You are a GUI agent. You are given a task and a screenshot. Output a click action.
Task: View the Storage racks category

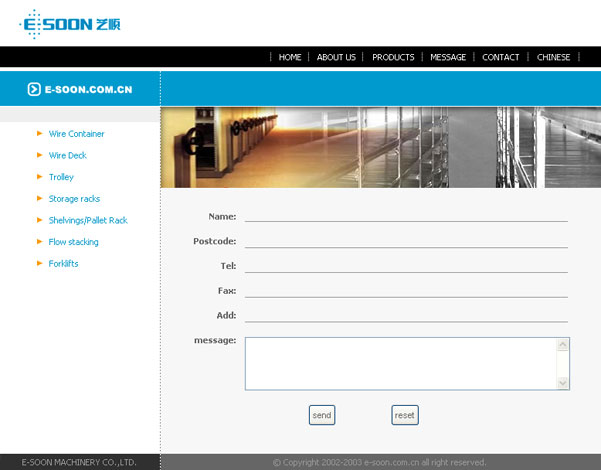pos(74,199)
